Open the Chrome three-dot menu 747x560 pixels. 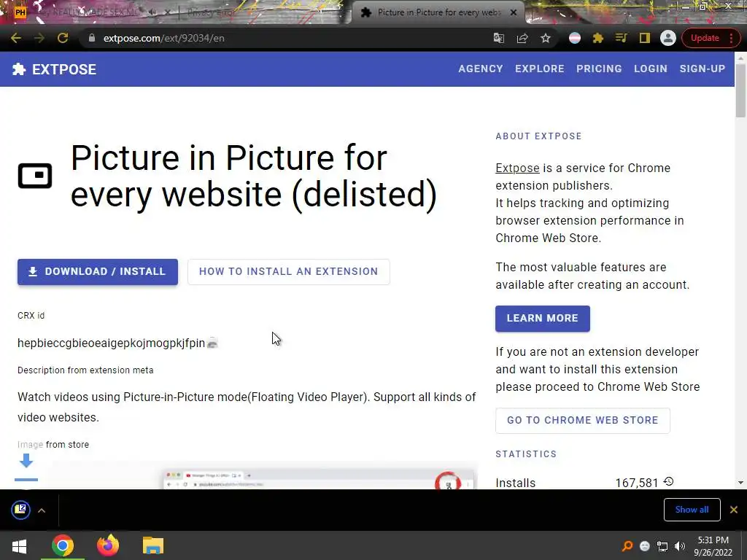point(731,38)
